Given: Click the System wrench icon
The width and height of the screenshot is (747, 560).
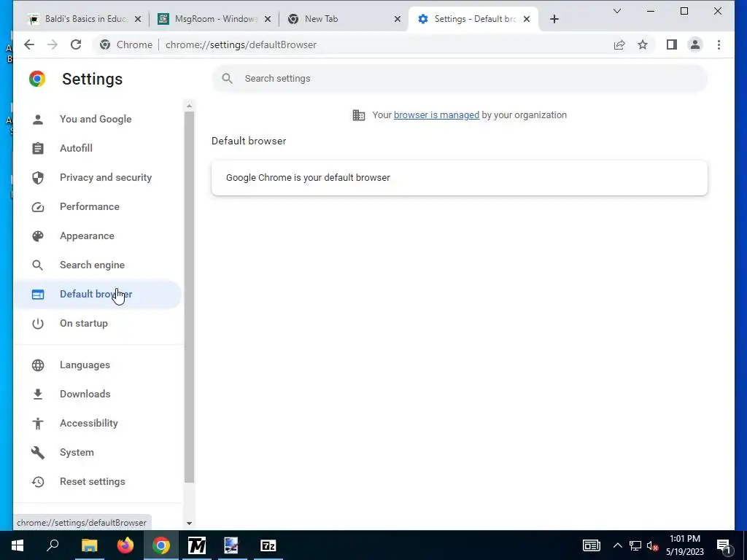Looking at the screenshot, I should pos(38,452).
